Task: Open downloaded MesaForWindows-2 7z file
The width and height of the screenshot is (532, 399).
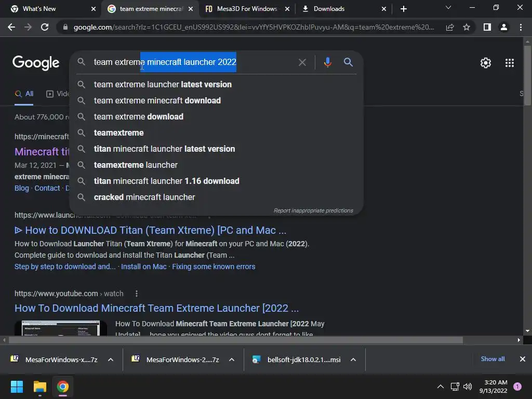Action: pos(176,360)
